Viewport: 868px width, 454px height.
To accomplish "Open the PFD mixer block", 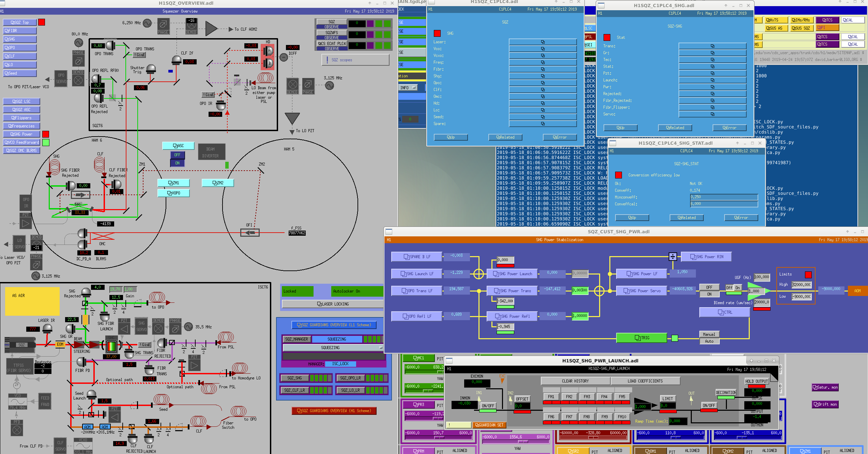I will 17,428.
